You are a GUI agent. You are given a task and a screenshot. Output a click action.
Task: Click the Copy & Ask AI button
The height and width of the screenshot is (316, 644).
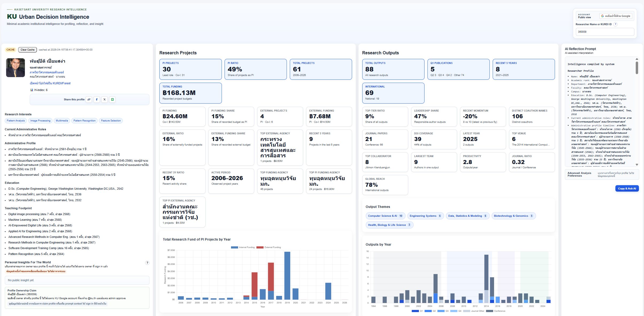(627, 188)
